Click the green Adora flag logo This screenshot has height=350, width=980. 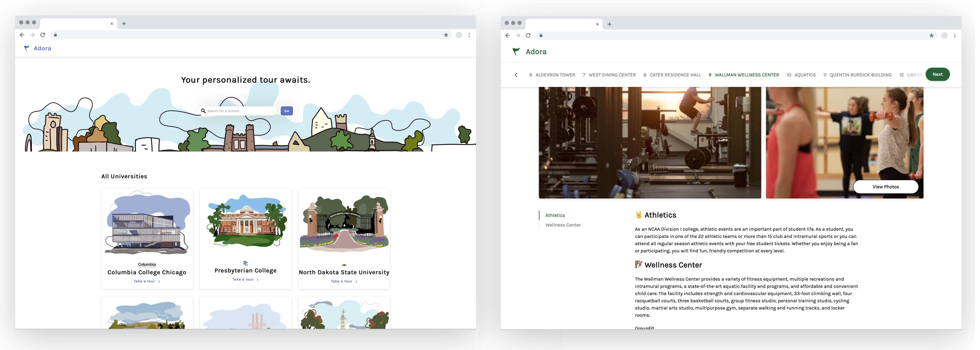[x=516, y=51]
